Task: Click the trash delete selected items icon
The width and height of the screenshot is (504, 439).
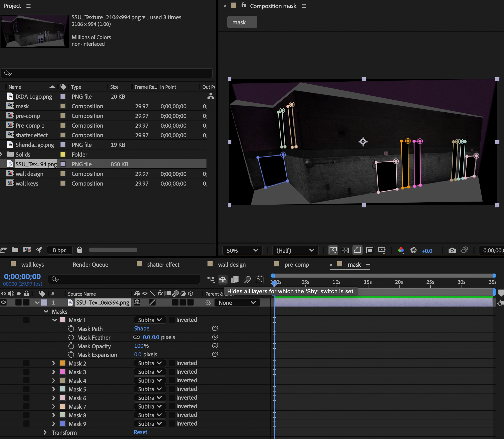Action: point(80,250)
